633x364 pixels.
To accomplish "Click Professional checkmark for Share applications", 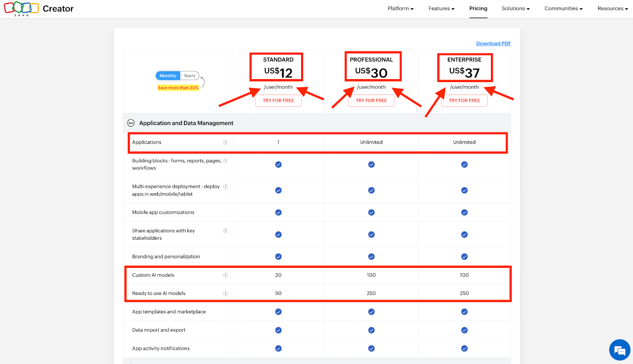I will click(371, 235).
